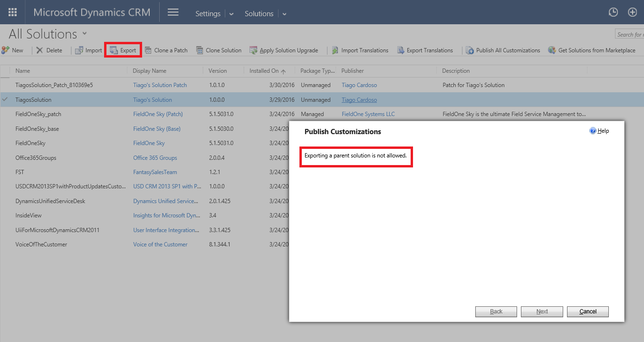This screenshot has width=644, height=342.
Task: Open the Help icon in dialog
Action: [x=593, y=131]
